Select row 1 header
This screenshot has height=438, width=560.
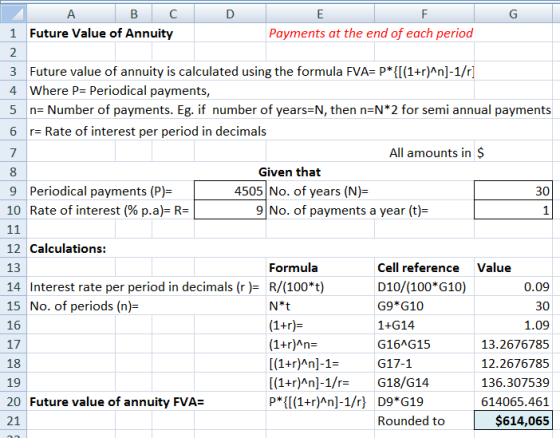point(13,33)
